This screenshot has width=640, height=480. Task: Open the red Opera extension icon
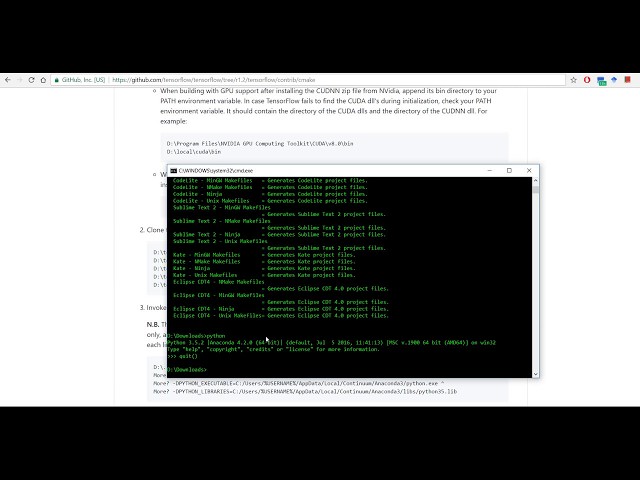pos(587,80)
